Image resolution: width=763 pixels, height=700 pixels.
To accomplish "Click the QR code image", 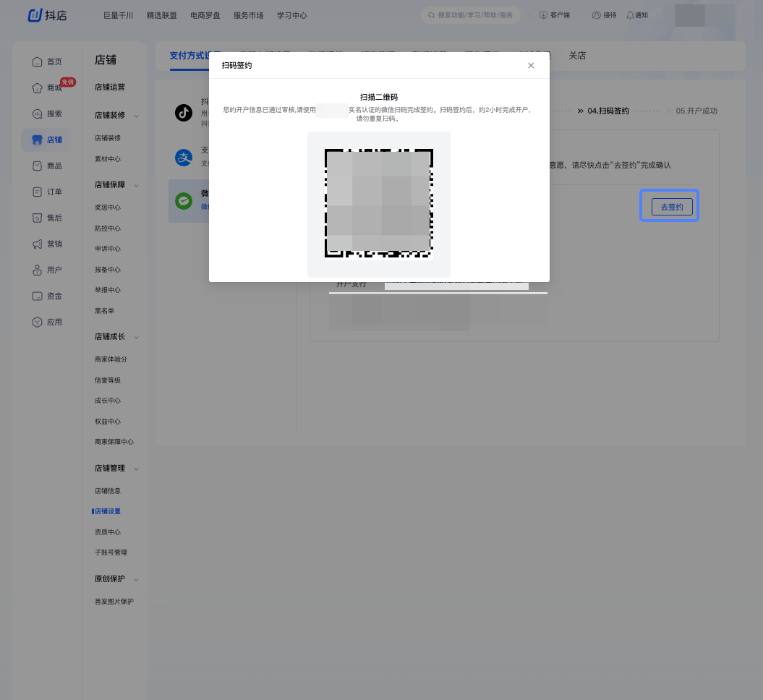I will [x=378, y=203].
